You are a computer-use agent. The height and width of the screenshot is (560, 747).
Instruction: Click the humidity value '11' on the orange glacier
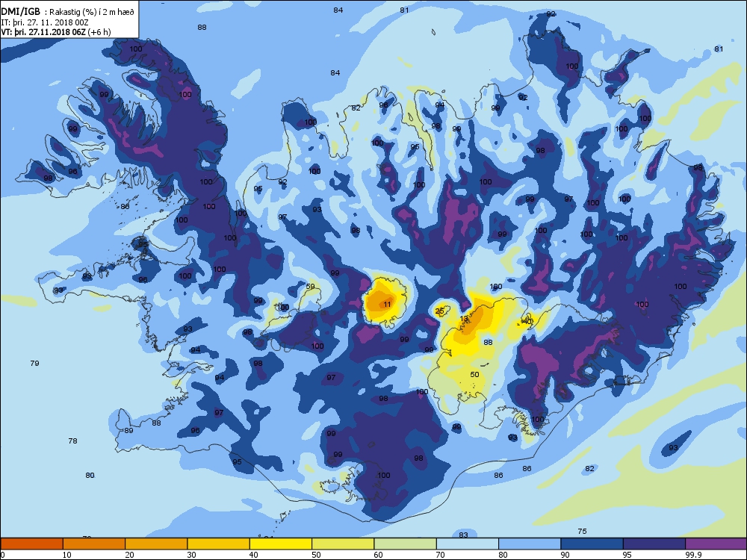pos(387,305)
